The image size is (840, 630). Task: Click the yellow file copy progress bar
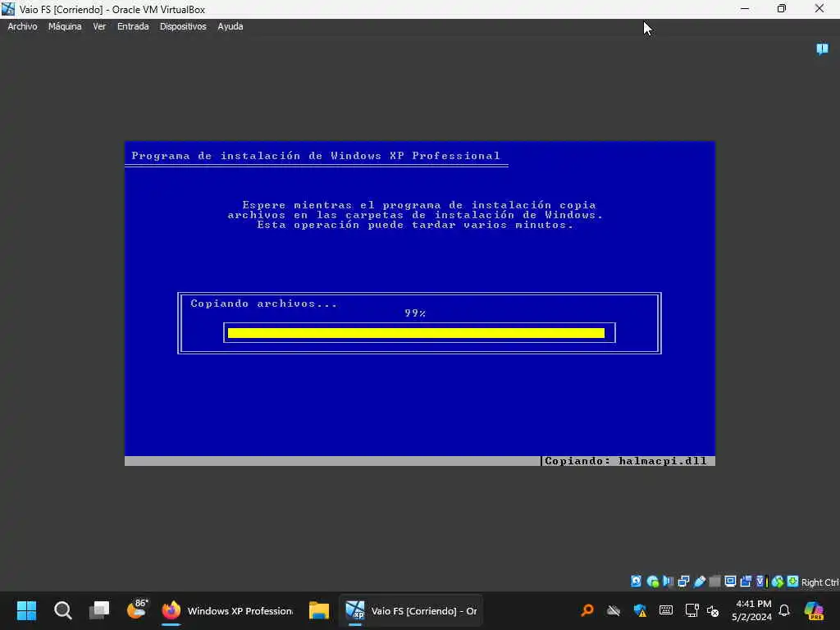click(x=416, y=333)
